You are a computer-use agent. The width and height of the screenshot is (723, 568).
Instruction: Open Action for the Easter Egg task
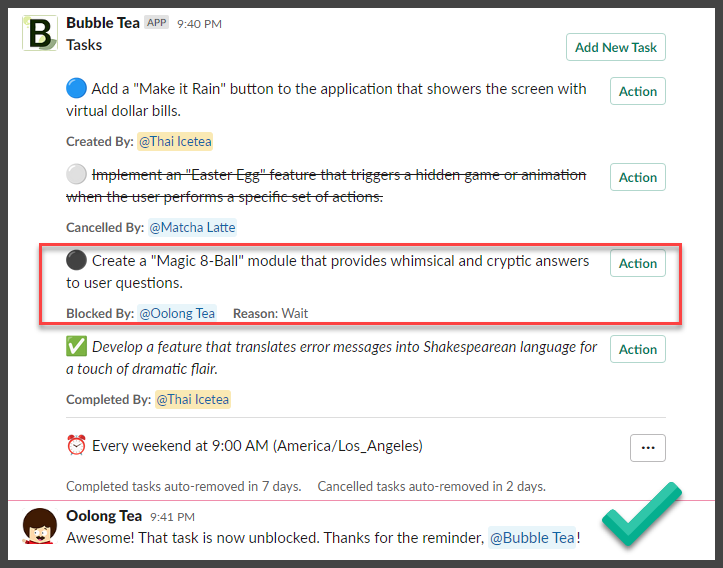pyautogui.click(x=638, y=177)
